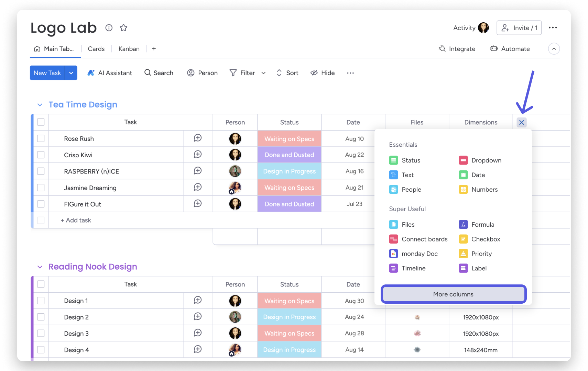Click the Invite / 1 button
The height and width of the screenshot is (371, 588).
519,28
